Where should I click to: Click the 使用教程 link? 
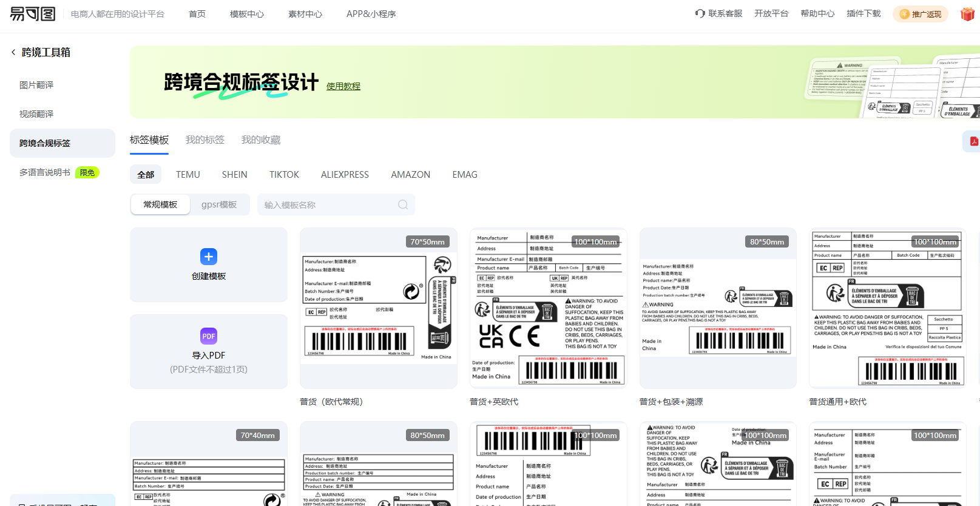343,86
